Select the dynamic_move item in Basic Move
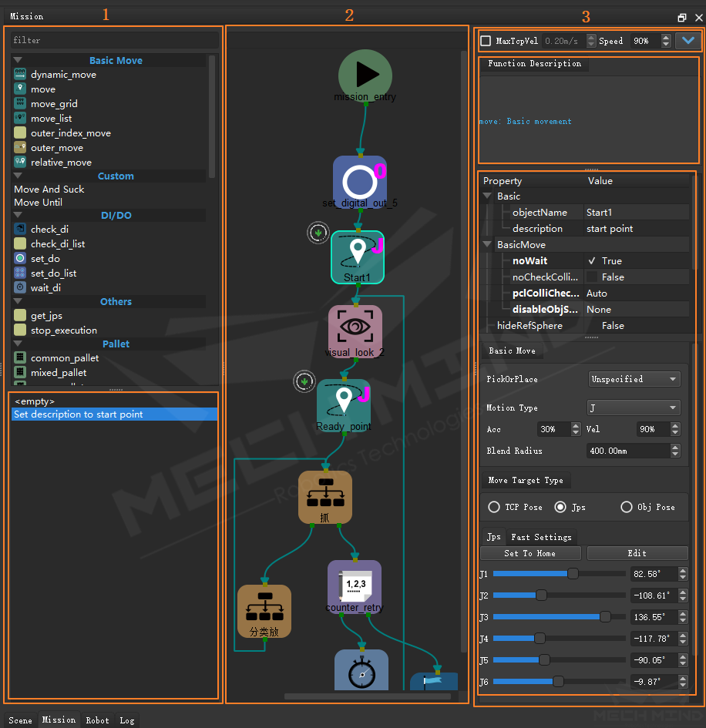This screenshot has height=728, width=706. coord(63,75)
